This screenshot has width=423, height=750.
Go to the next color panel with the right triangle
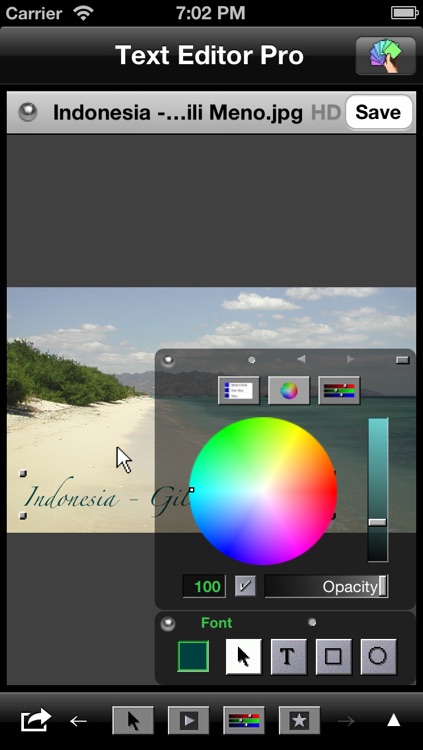tap(351, 359)
